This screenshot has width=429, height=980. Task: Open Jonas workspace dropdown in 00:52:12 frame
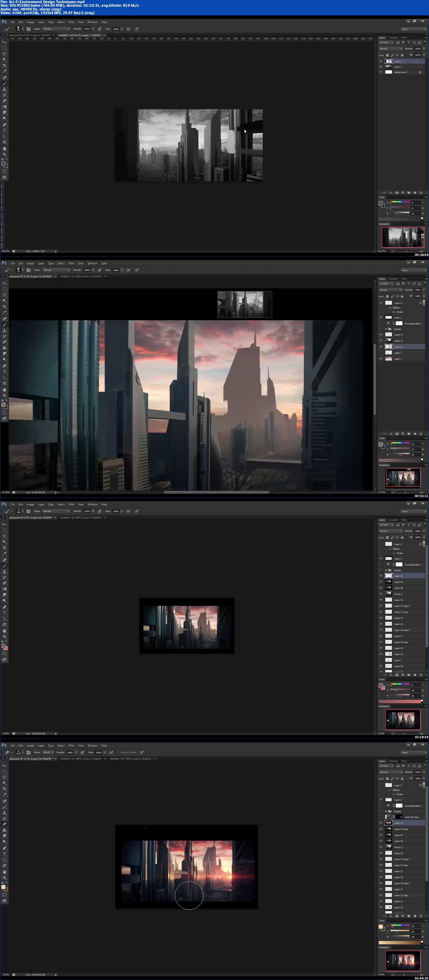point(414,270)
